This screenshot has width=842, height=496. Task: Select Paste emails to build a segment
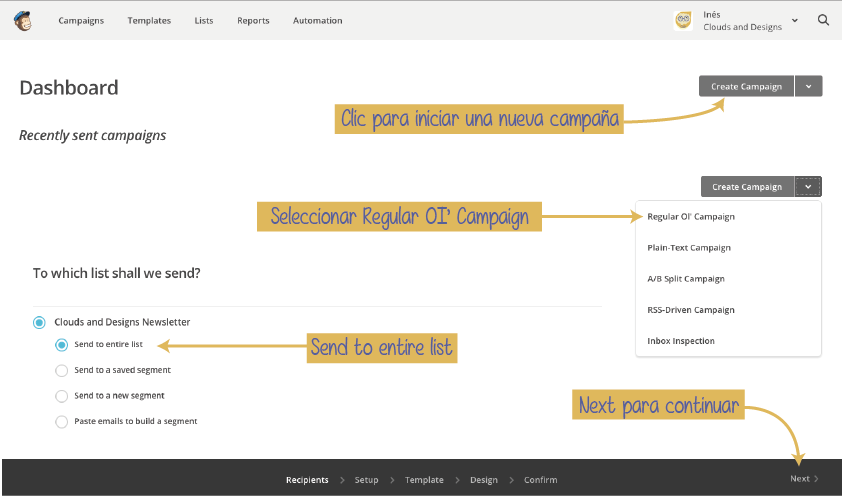click(62, 422)
